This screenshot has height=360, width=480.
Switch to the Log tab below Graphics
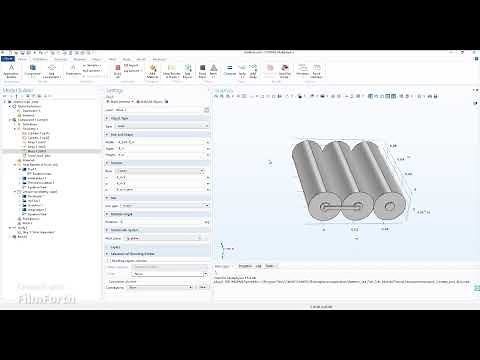point(258,266)
